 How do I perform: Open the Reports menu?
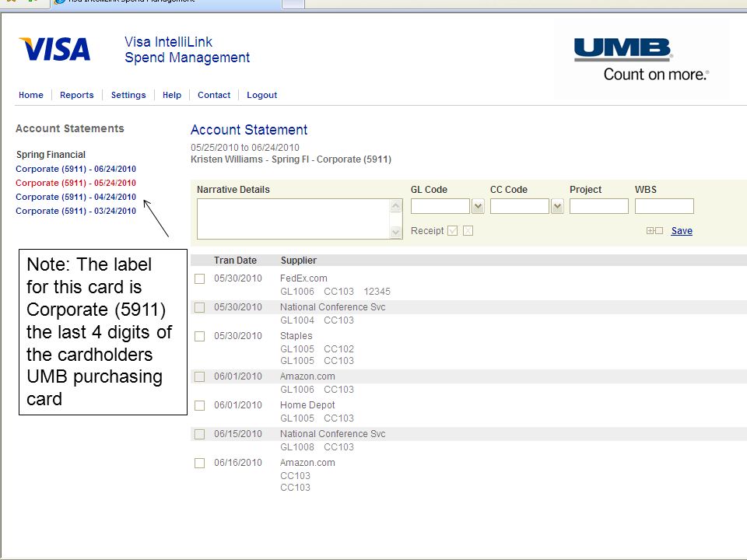tap(77, 95)
